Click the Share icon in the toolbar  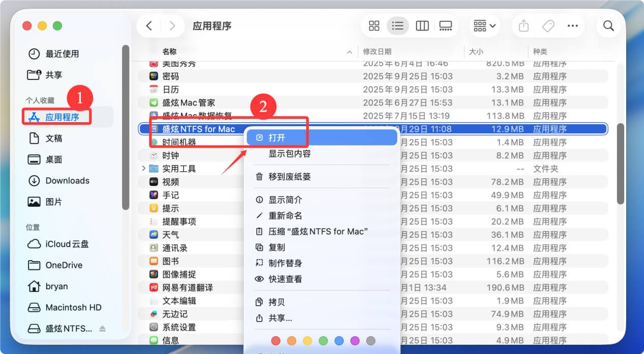[523, 25]
